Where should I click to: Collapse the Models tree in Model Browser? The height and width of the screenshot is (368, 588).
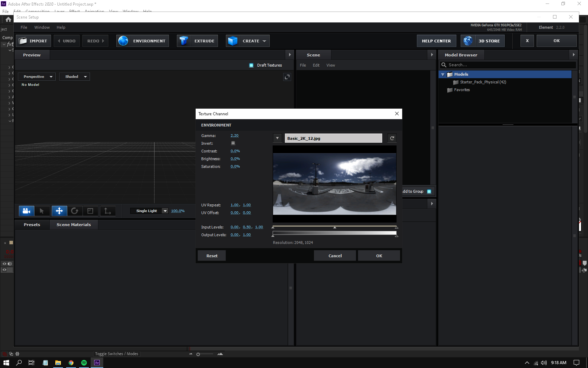click(x=443, y=74)
